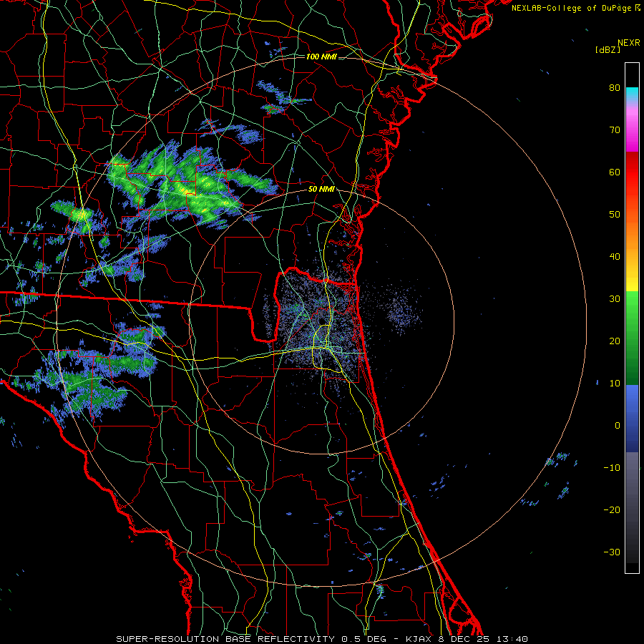Click the 50 value on the dBZ scale
Screen dimensions: 644x644
pos(615,215)
